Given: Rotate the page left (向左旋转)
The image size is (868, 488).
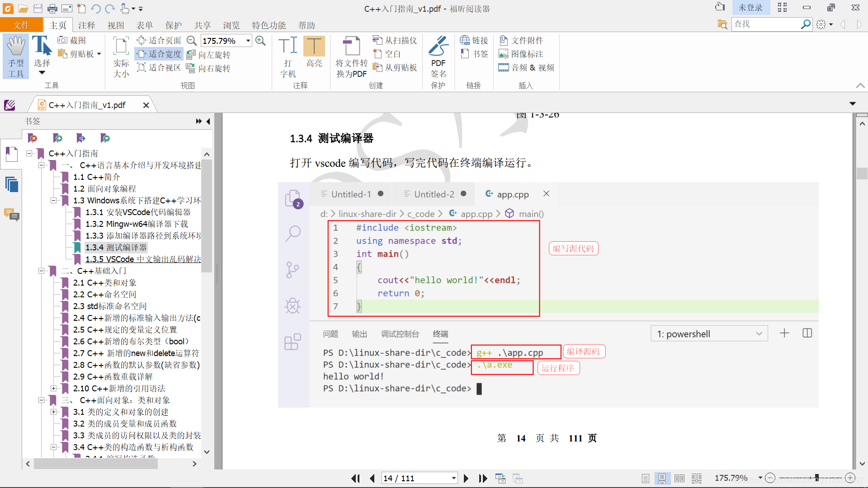Looking at the screenshot, I should click(209, 55).
